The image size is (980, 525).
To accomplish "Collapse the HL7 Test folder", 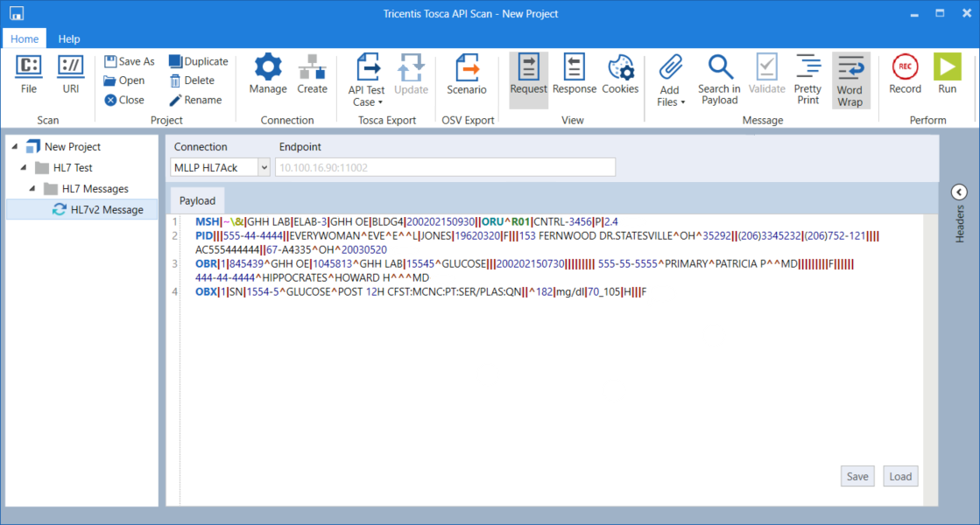I will [25, 168].
